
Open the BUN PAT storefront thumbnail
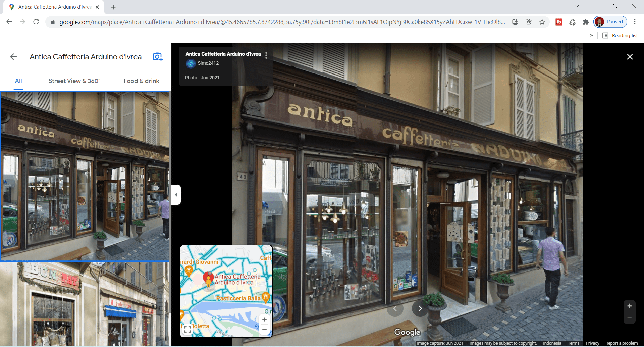coord(85,304)
